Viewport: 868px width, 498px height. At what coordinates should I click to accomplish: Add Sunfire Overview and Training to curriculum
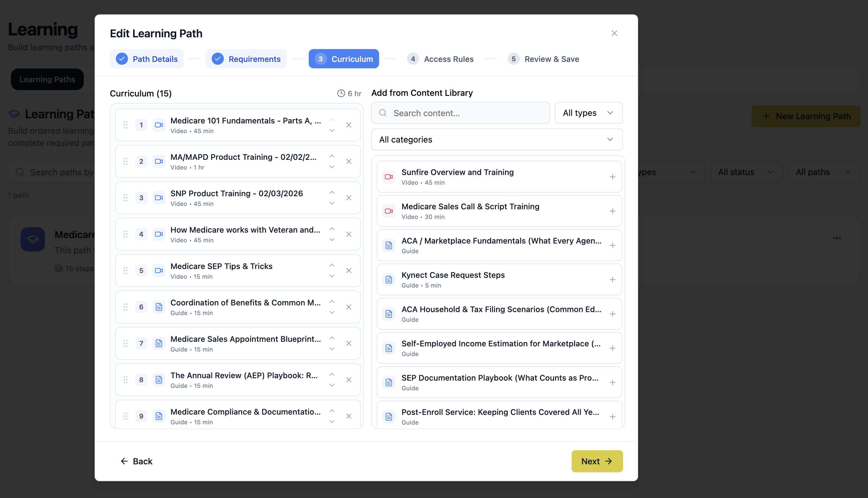coord(612,177)
